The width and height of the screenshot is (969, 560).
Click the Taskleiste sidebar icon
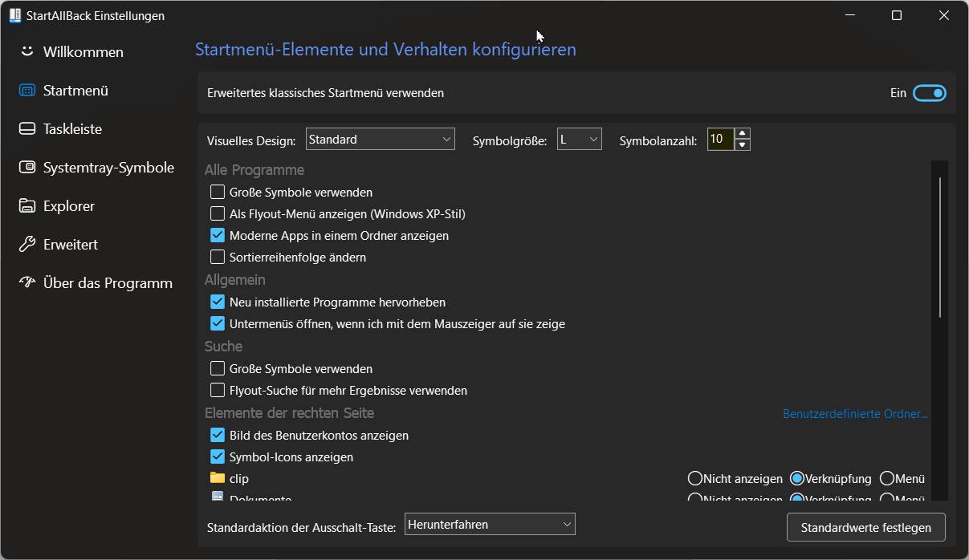(x=27, y=129)
